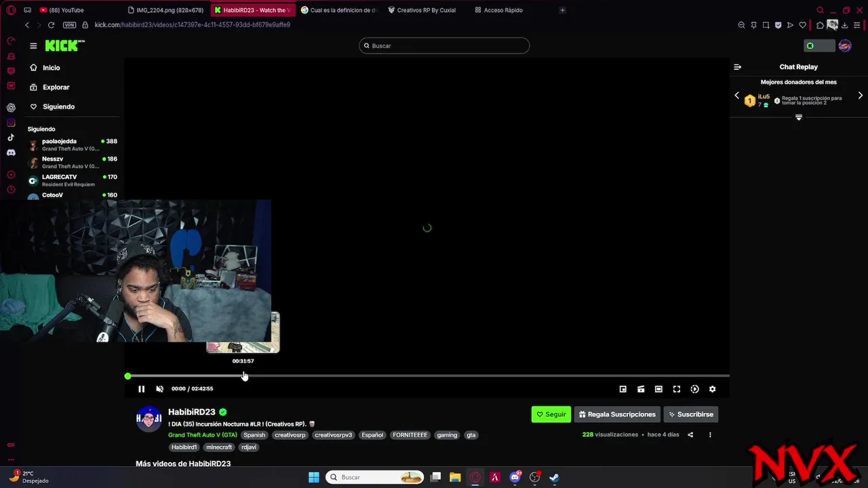Open TikTok in Opera sidebar

pos(11,138)
